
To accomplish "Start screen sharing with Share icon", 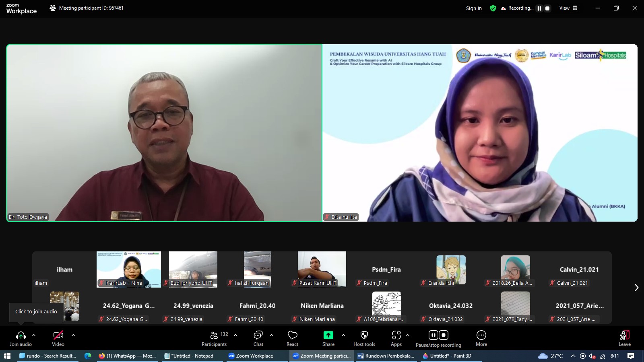I will click(x=328, y=335).
